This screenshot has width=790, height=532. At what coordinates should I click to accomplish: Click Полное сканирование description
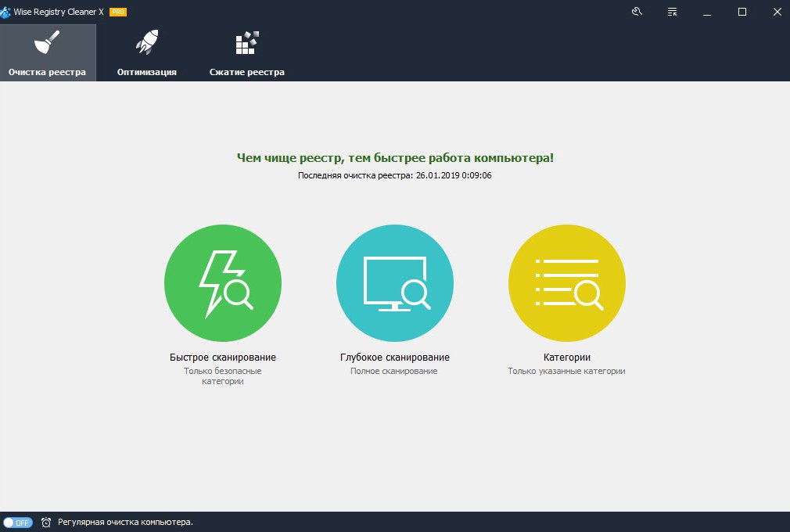click(394, 371)
